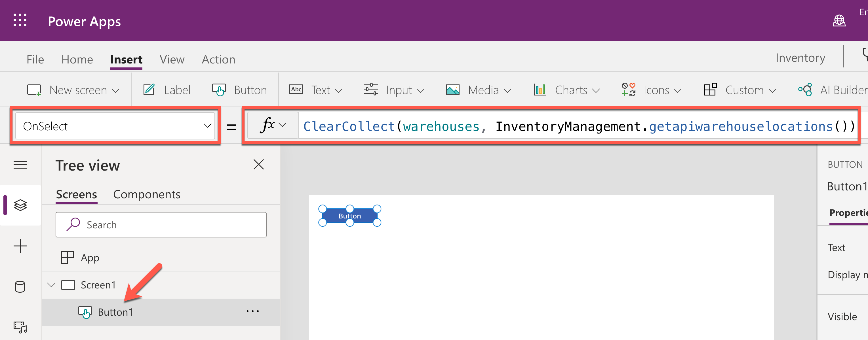This screenshot has height=340, width=868.
Task: Open the Data sources cylinder icon
Action: pyautogui.click(x=20, y=287)
